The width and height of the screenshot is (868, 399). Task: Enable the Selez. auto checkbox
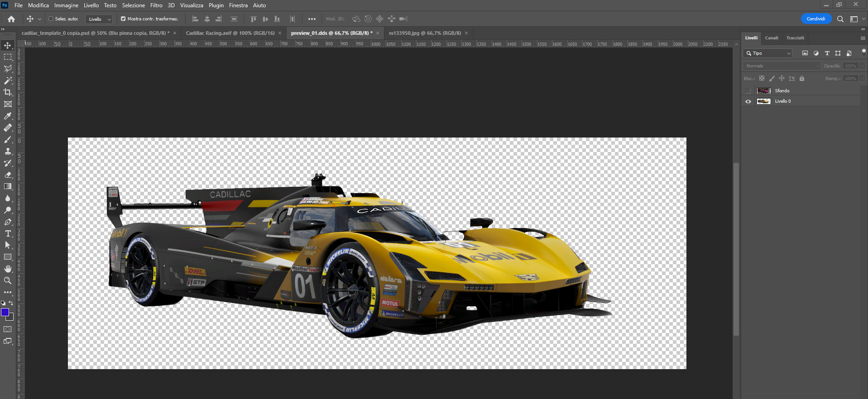pos(51,19)
